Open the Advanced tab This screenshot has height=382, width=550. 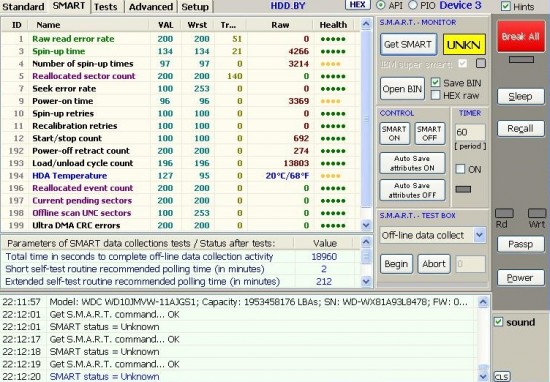151,7
